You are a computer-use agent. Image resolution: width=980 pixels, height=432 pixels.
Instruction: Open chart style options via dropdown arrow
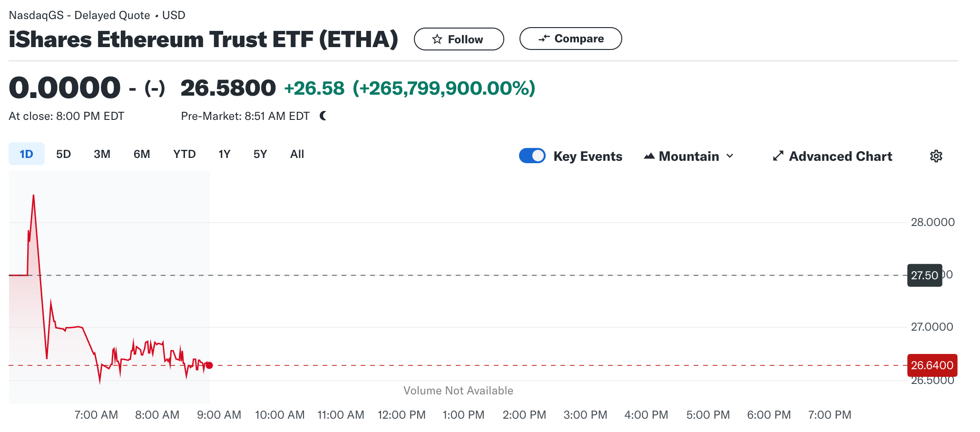click(731, 156)
